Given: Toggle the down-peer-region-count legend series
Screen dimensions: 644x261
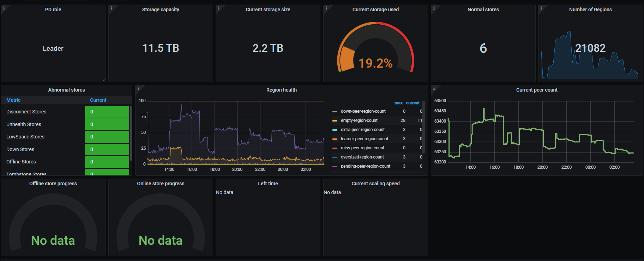Looking at the screenshot, I should pyautogui.click(x=363, y=111).
